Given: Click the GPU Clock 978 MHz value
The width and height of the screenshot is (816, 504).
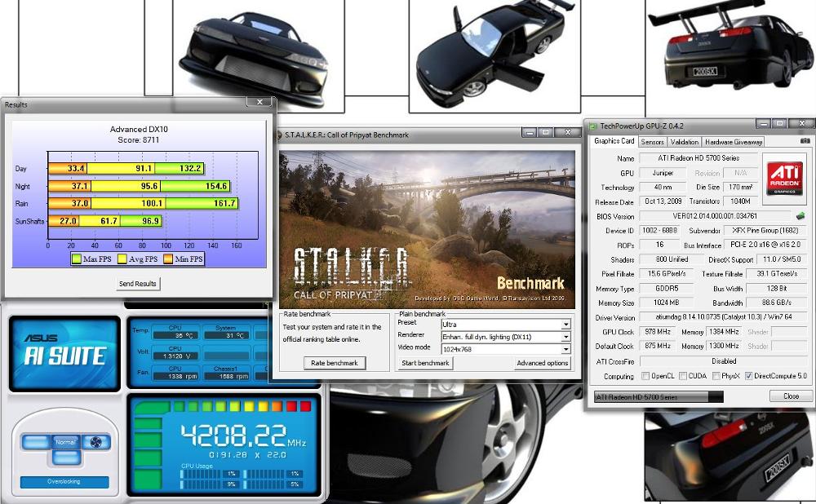Looking at the screenshot, I should pyautogui.click(x=657, y=331).
